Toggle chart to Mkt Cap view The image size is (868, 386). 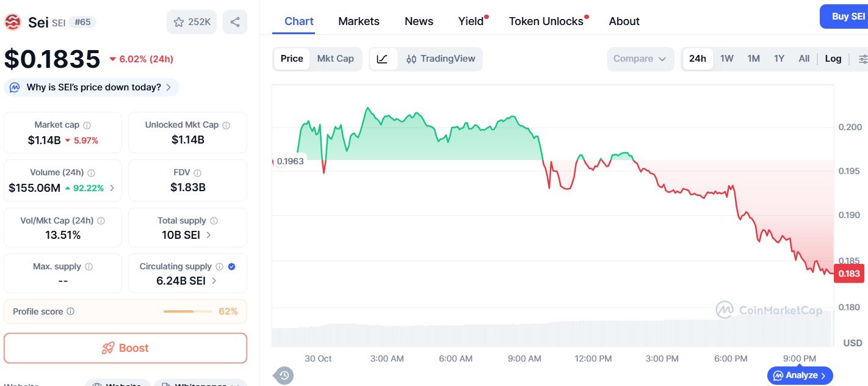pyautogui.click(x=335, y=59)
